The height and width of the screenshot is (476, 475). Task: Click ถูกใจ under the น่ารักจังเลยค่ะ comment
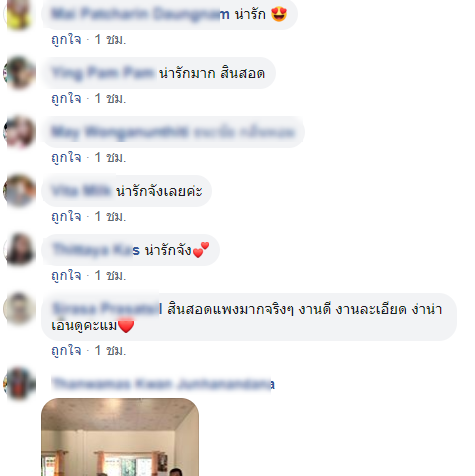66,217
